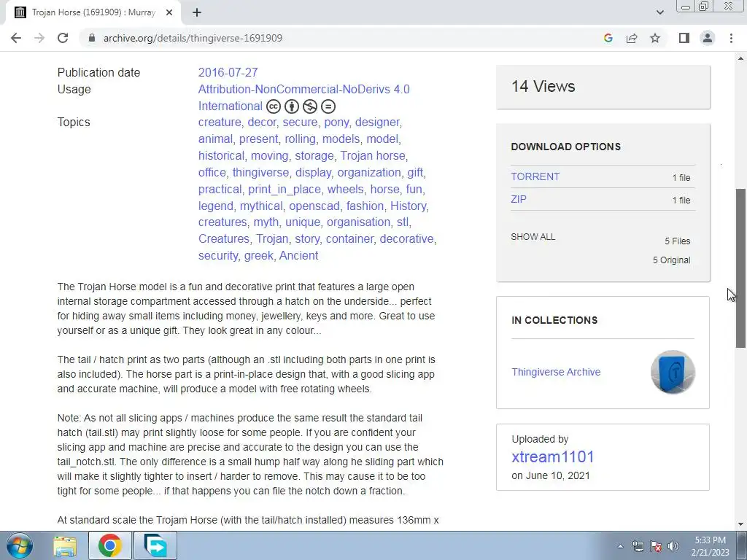Click the 'print_in_place' topic link
747x560 pixels.
[x=285, y=189]
